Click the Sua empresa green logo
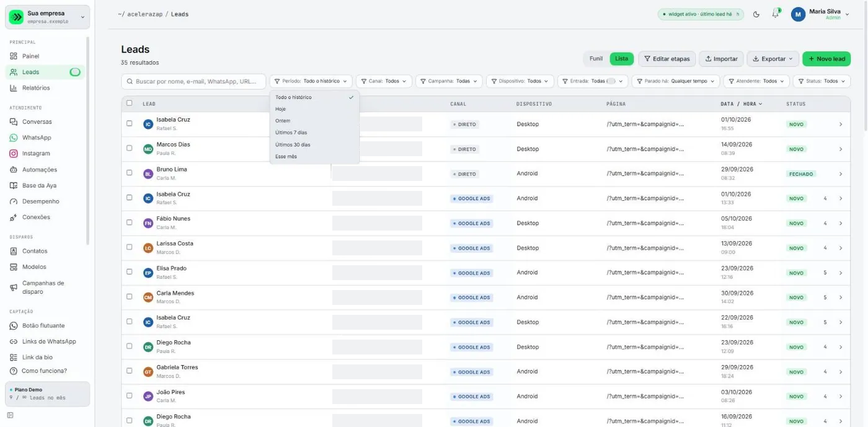The image size is (868, 427). (x=17, y=17)
